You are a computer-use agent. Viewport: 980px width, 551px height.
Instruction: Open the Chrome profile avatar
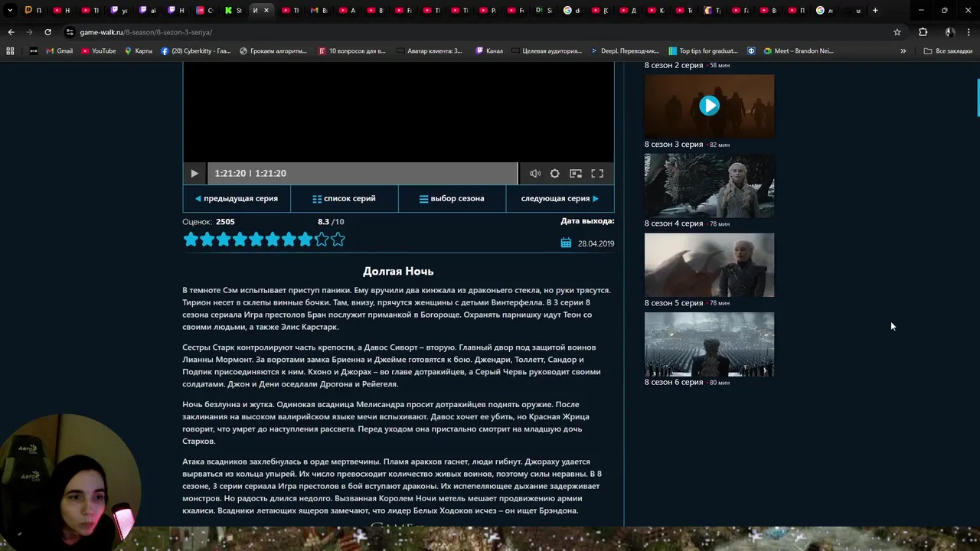coord(949,32)
